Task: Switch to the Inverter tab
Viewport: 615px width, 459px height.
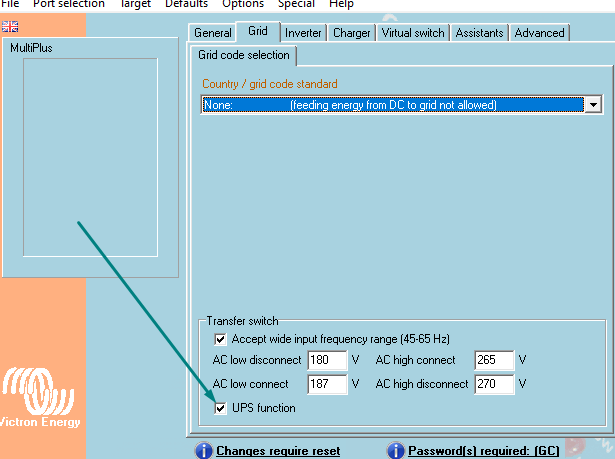Action: [x=303, y=33]
